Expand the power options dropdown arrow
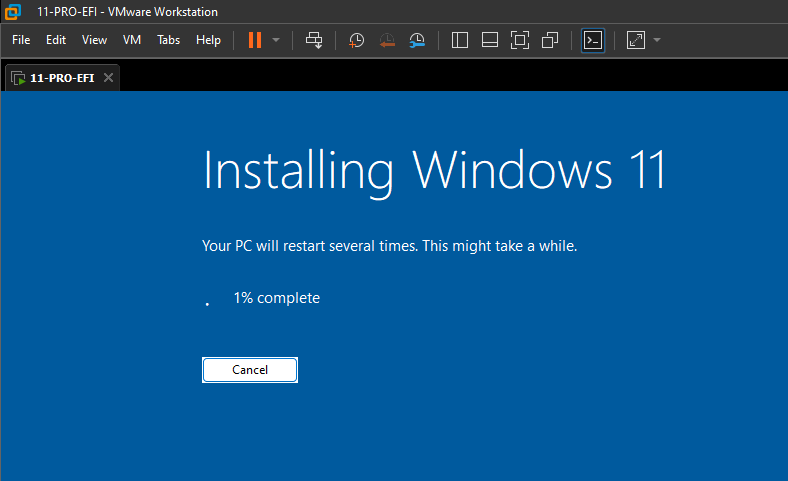The height and width of the screenshot is (481, 788). click(276, 40)
